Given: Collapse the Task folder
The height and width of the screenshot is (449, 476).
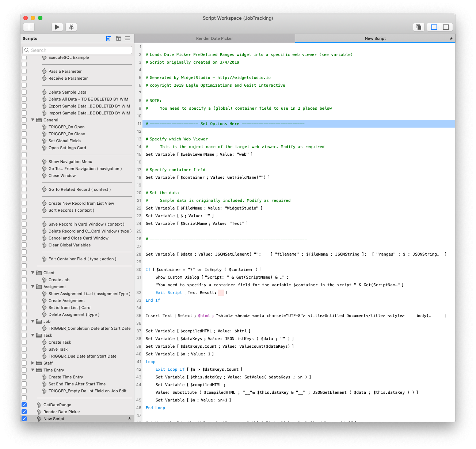Looking at the screenshot, I should point(33,335).
